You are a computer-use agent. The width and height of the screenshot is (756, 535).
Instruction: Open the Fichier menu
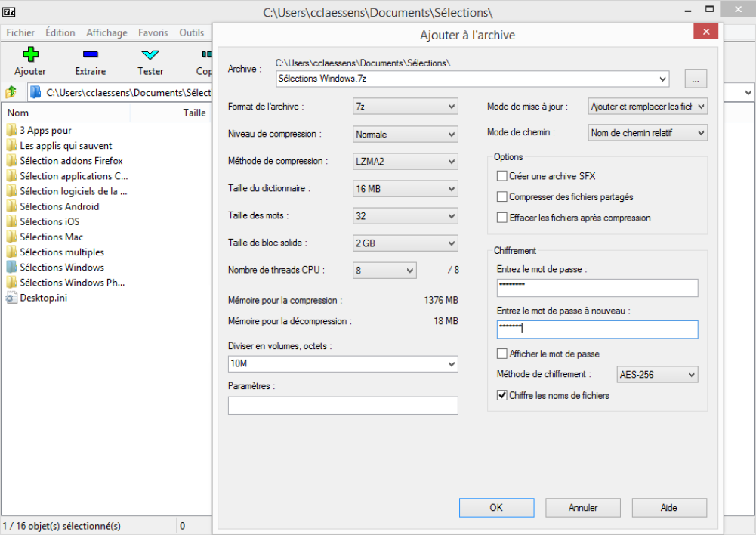click(x=20, y=32)
